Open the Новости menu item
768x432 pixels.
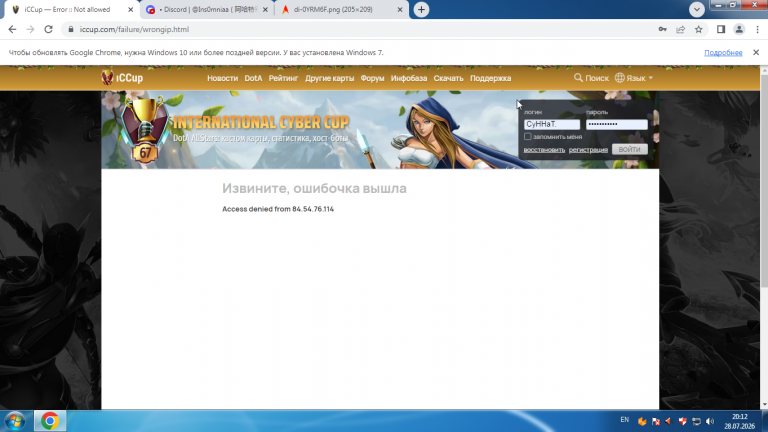pyautogui.click(x=222, y=78)
